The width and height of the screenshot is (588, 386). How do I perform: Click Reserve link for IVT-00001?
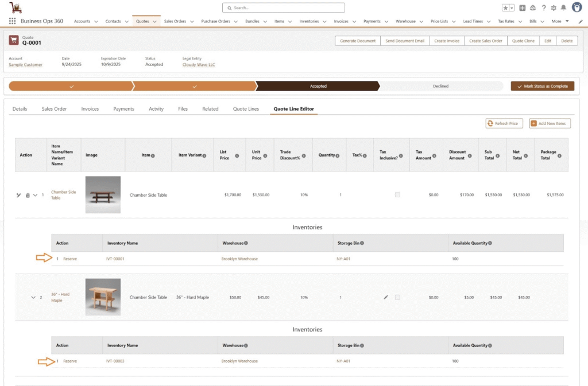click(x=70, y=259)
